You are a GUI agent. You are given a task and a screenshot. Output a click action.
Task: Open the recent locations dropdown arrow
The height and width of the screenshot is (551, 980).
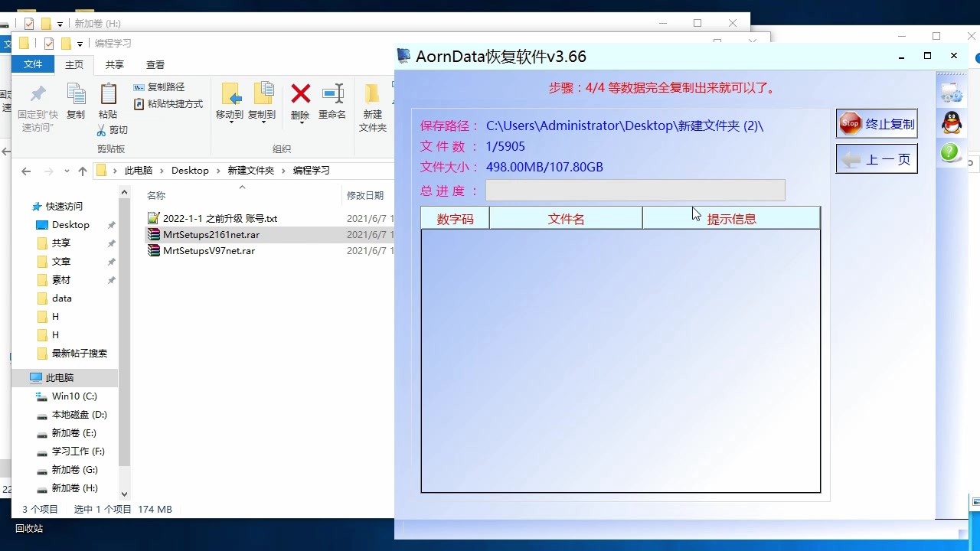pyautogui.click(x=67, y=171)
